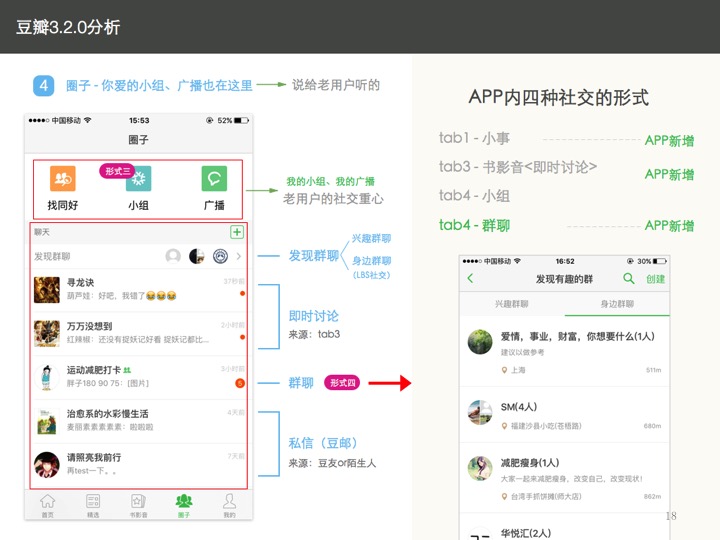Open the 万万没想到 chat avatar
The width and height of the screenshot is (720, 540).
[x=47, y=333]
